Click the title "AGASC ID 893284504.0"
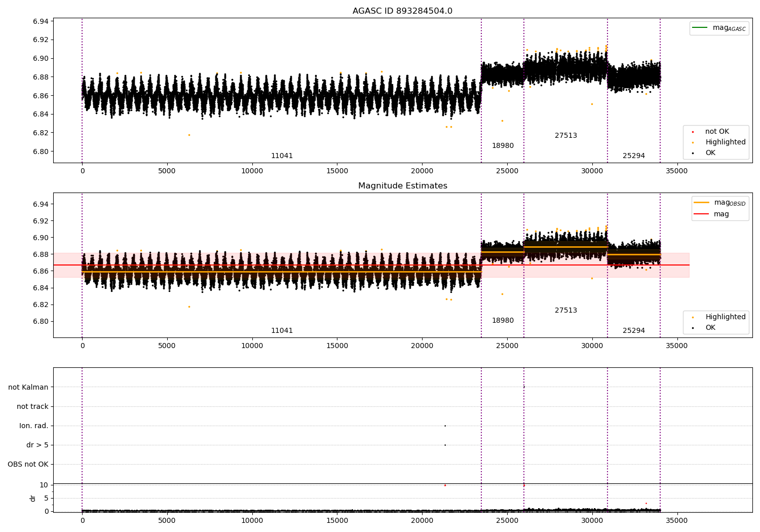The image size is (760, 532). click(x=402, y=11)
